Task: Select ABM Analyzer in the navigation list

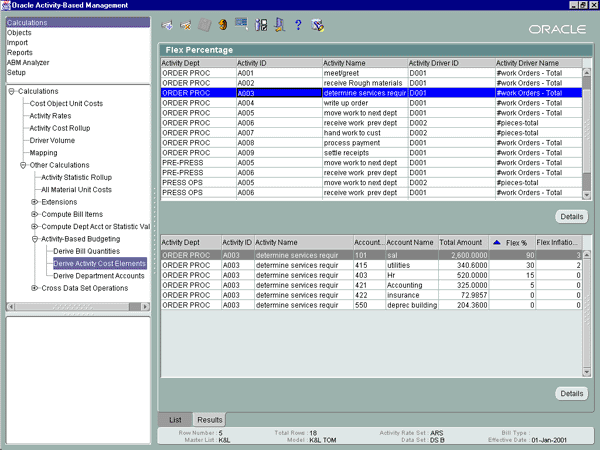Action: (x=28, y=63)
